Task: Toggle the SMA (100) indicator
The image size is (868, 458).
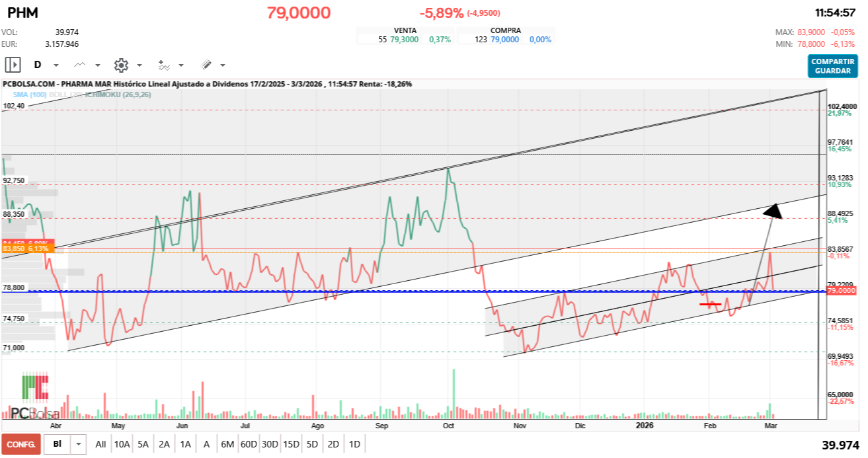Action: 30,95
